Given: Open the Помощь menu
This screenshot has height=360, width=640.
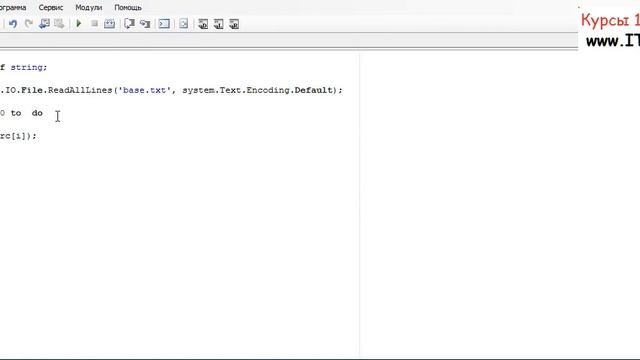Looking at the screenshot, I should pos(128,8).
